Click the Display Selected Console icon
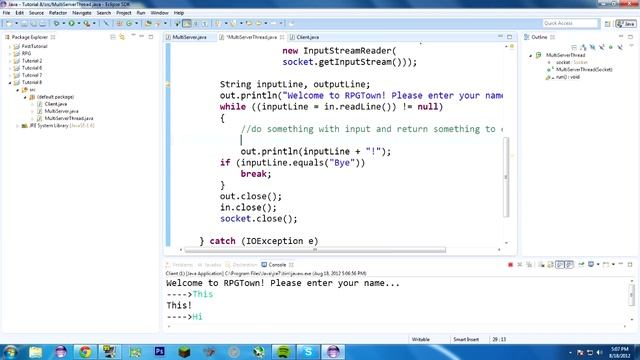 (591, 264)
